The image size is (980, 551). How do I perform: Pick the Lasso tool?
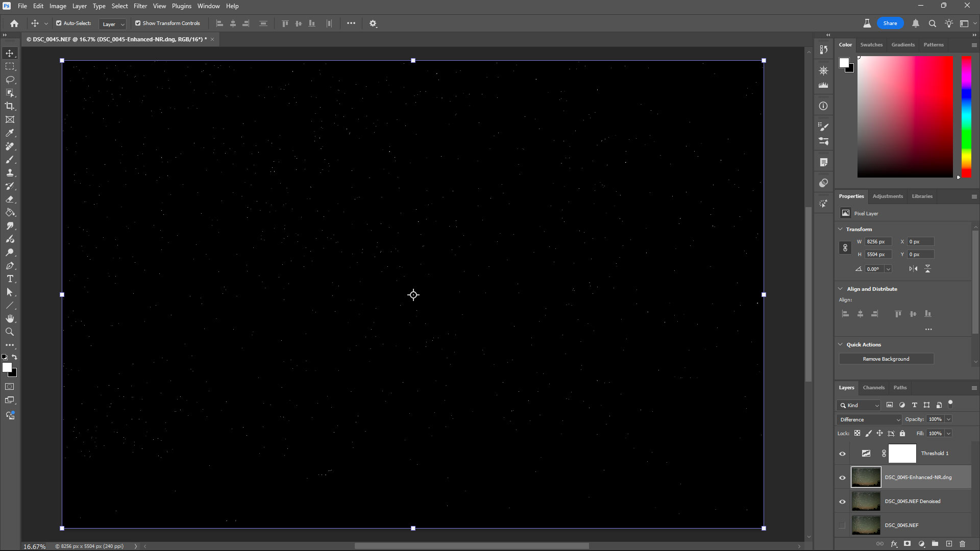click(10, 80)
